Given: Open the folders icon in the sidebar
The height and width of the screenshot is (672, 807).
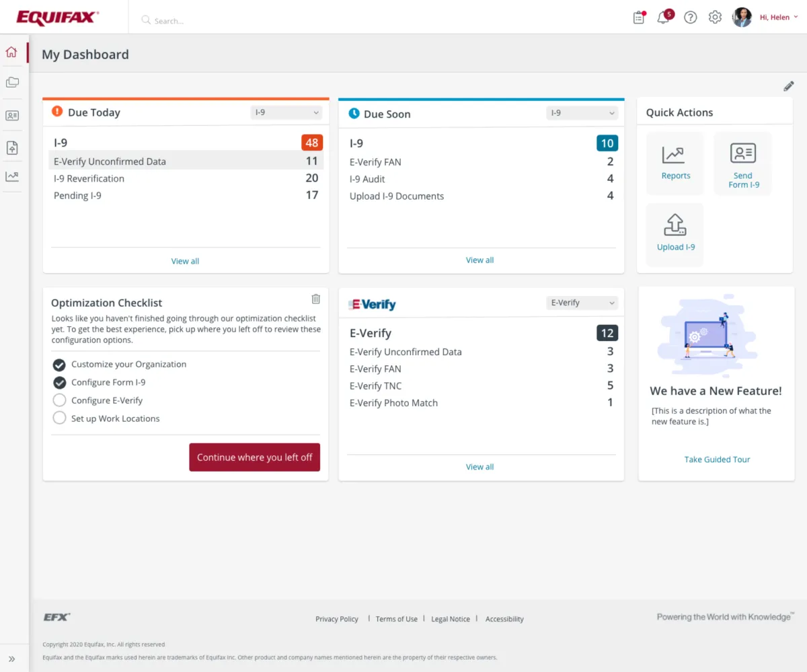Looking at the screenshot, I should (x=11, y=83).
